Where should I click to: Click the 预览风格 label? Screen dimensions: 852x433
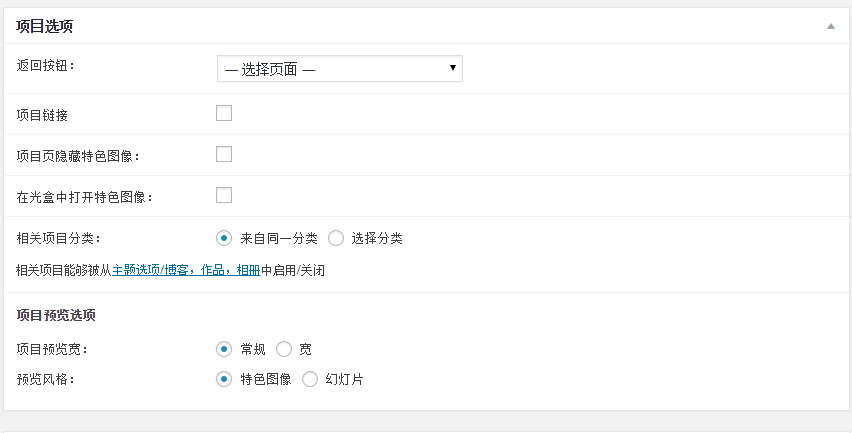click(46, 379)
